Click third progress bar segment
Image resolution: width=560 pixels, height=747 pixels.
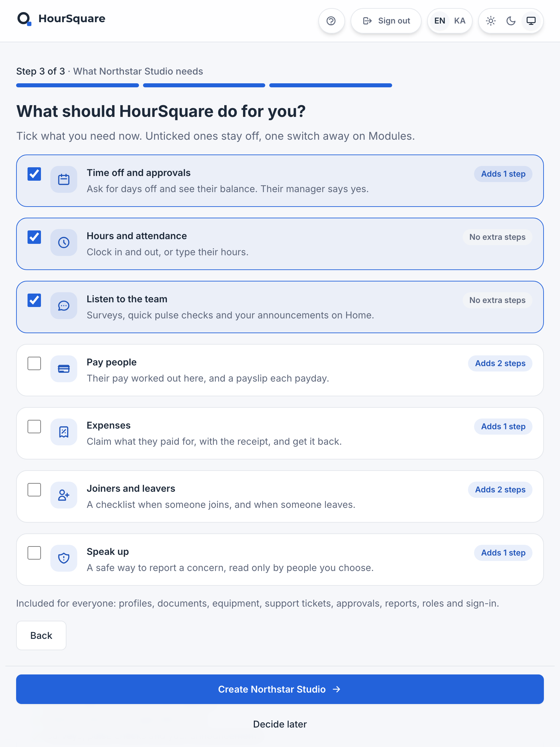point(330,85)
